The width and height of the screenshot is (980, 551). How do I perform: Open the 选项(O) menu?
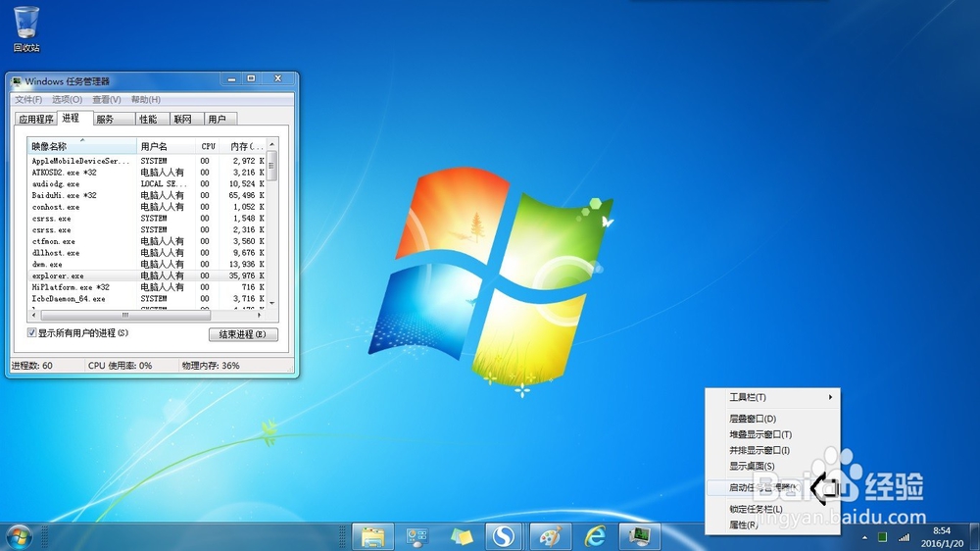67,99
